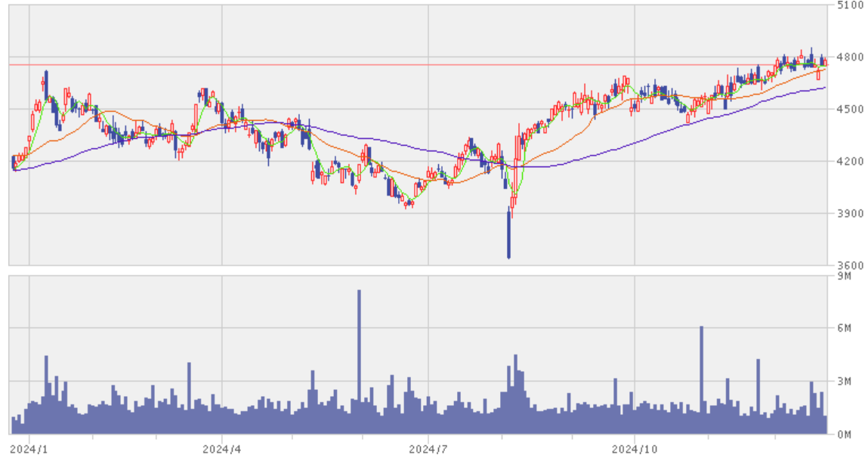The image size is (868, 458).
Task: Click the 2024/4 date label
Action: click(x=222, y=449)
